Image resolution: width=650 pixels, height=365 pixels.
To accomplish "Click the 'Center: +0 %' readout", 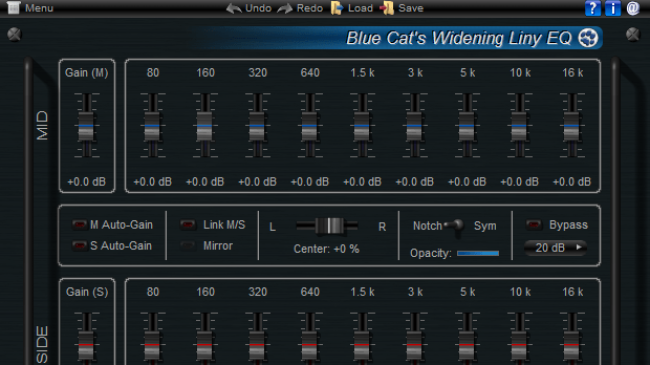I will [326, 249].
